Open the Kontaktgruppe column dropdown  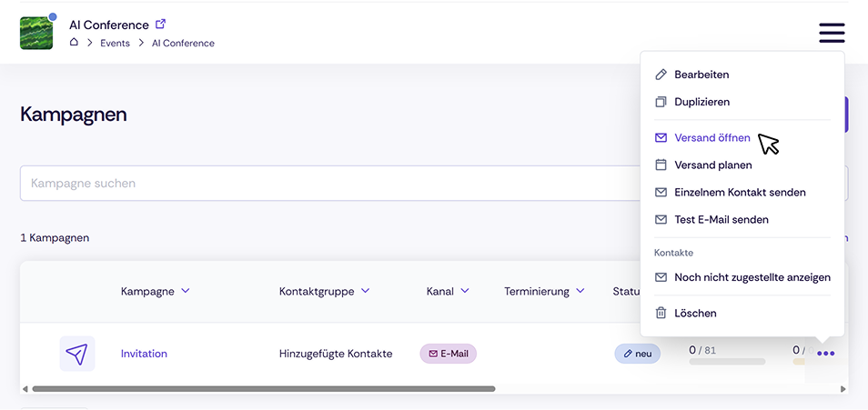tap(366, 291)
